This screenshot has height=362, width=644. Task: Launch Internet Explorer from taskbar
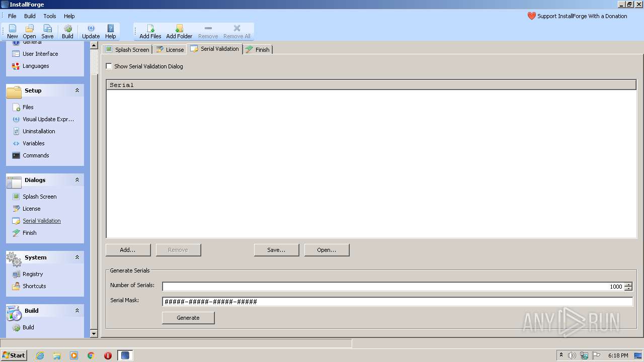[x=40, y=355]
